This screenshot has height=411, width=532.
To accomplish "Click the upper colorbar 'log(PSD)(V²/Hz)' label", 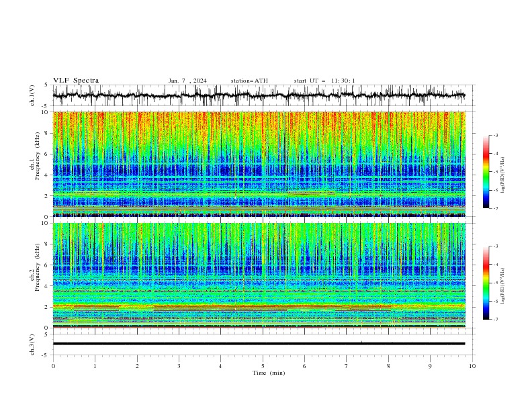I will [502, 175].
